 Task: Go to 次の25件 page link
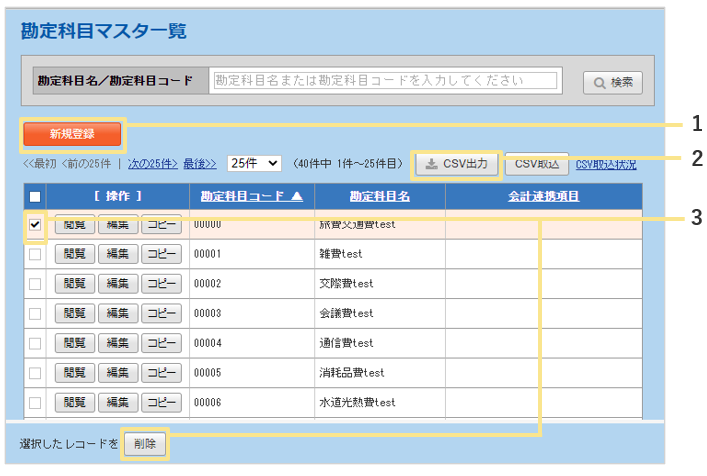point(152,163)
